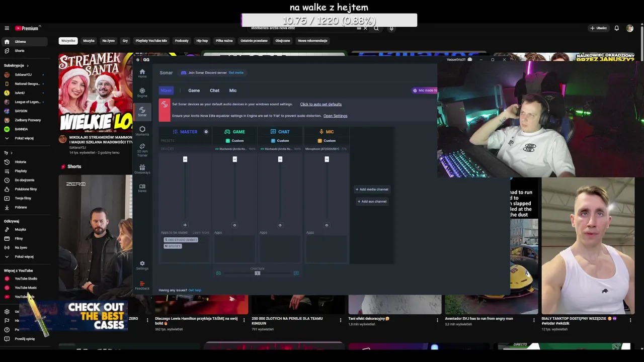
Task: Open Giveaways in the GG sidebar
Action: click(x=142, y=169)
